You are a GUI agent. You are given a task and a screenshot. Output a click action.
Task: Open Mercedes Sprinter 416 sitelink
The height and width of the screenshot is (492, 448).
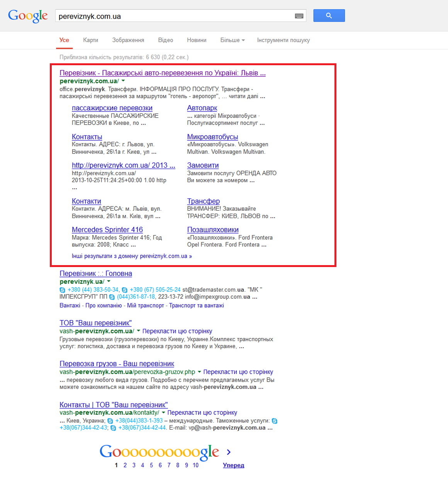tap(107, 230)
